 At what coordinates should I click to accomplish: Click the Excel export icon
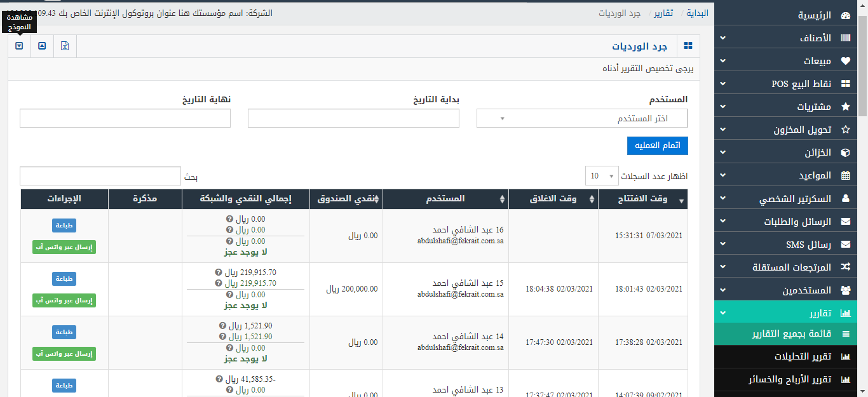click(x=65, y=46)
